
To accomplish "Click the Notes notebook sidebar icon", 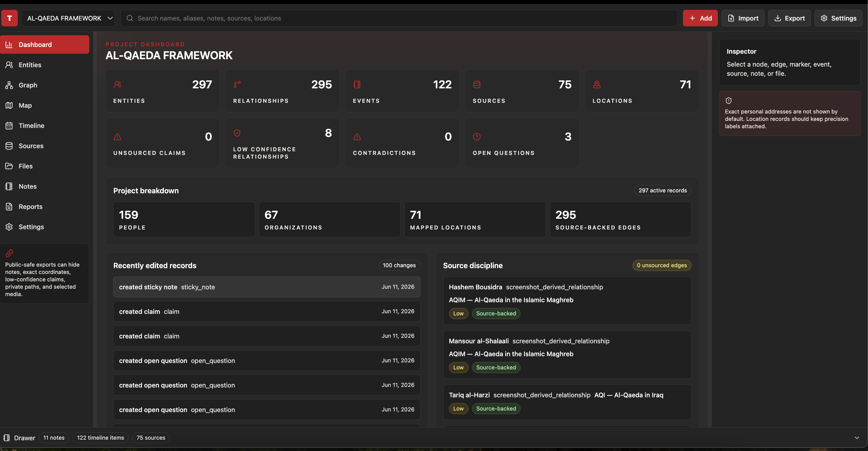I will tap(9, 186).
